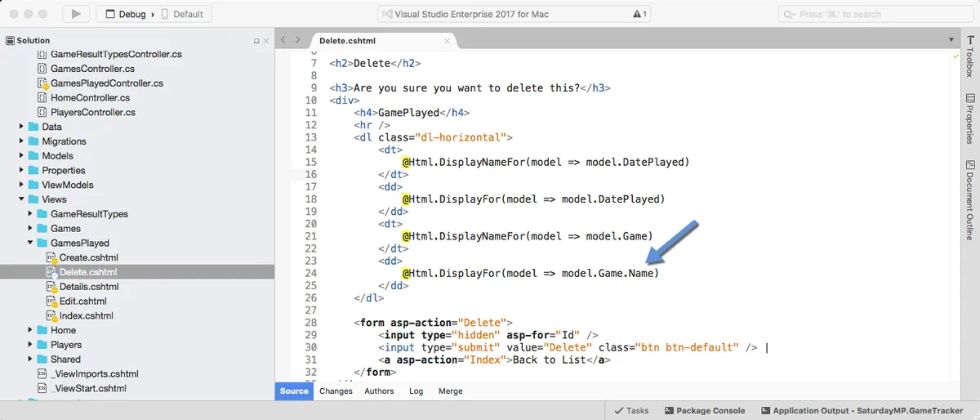This screenshot has width=980, height=420.
Task: Open the document tab list dropdown
Action: (x=951, y=40)
